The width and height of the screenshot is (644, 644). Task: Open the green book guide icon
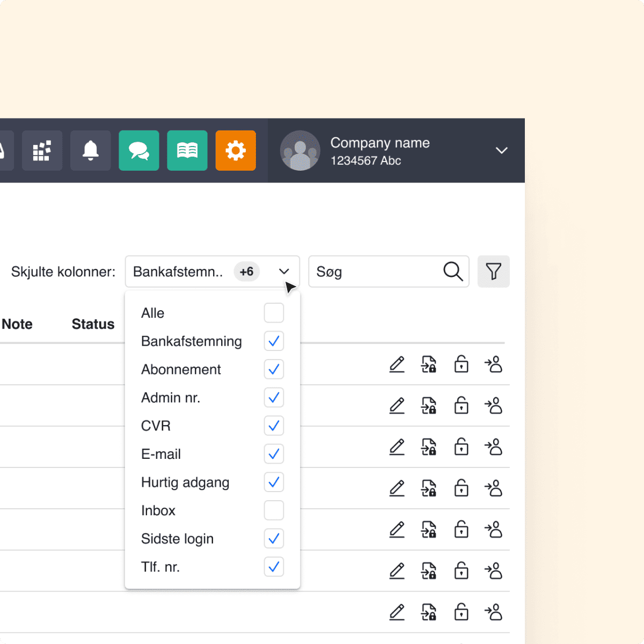(187, 151)
